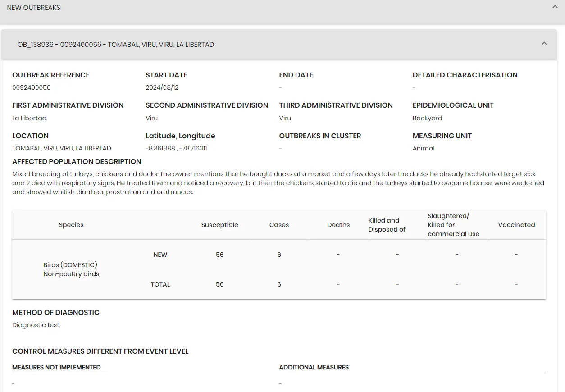Click the Animal measuring unit value
The height and width of the screenshot is (392, 565).
(x=424, y=148)
